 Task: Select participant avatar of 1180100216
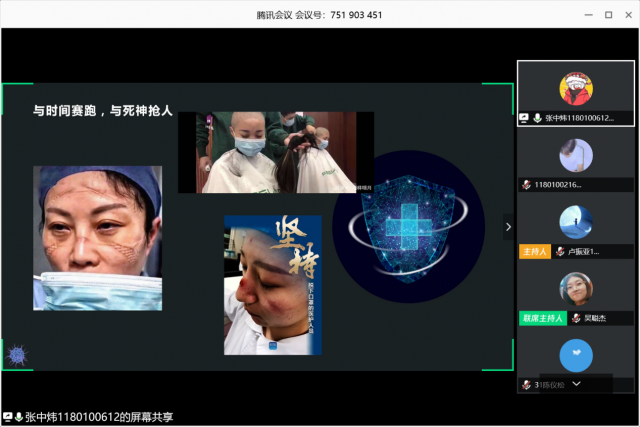(x=576, y=155)
